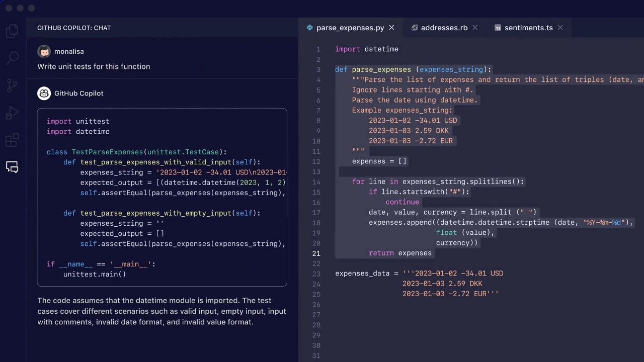The width and height of the screenshot is (644, 362).
Task: Close the parse_expenses.py tab
Action: coord(391,28)
